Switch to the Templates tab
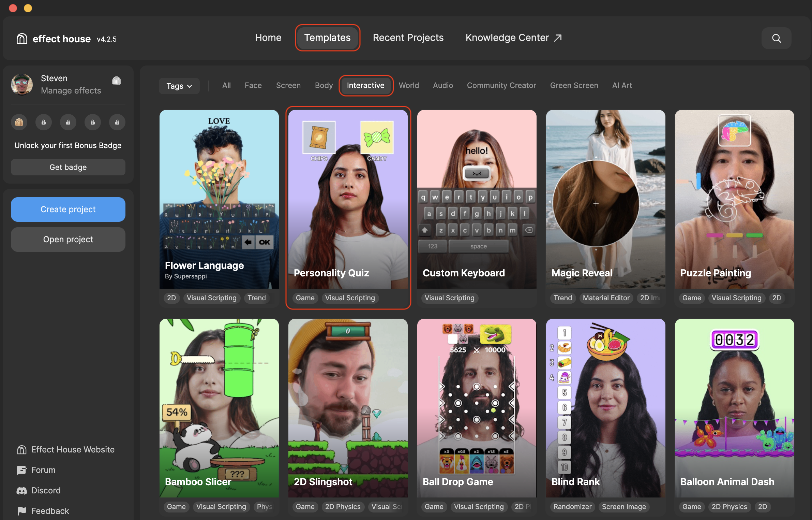812x520 pixels. point(328,38)
